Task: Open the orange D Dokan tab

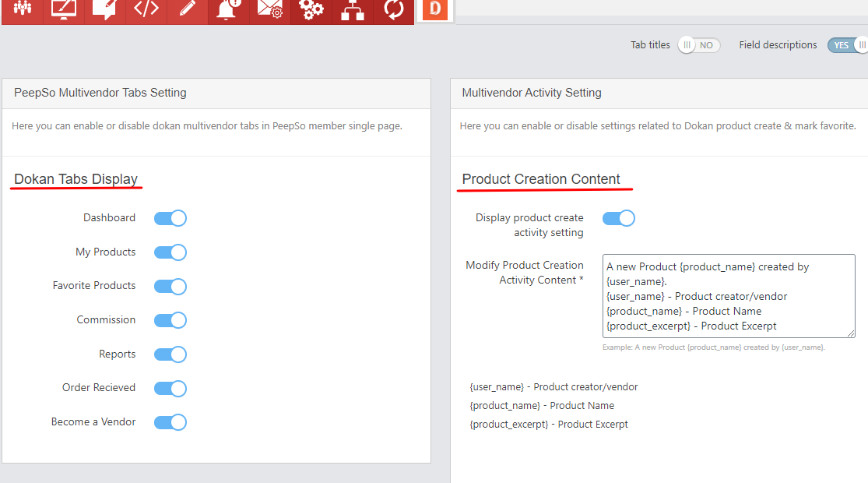Action: (435, 9)
